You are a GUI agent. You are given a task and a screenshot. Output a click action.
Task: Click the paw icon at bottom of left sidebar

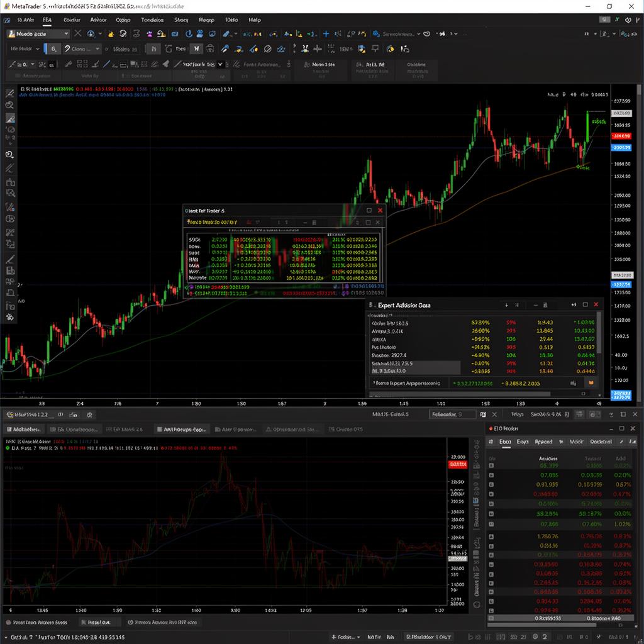(x=10, y=317)
